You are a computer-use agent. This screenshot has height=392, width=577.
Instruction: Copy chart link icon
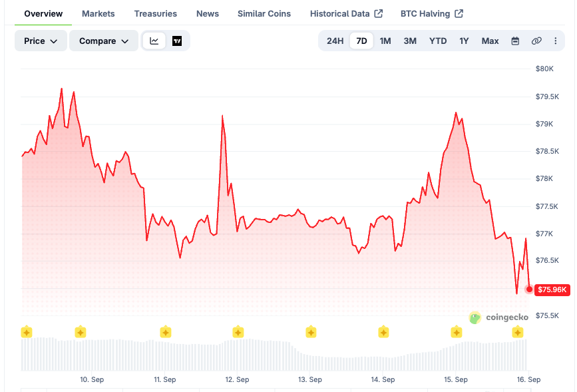[536, 41]
